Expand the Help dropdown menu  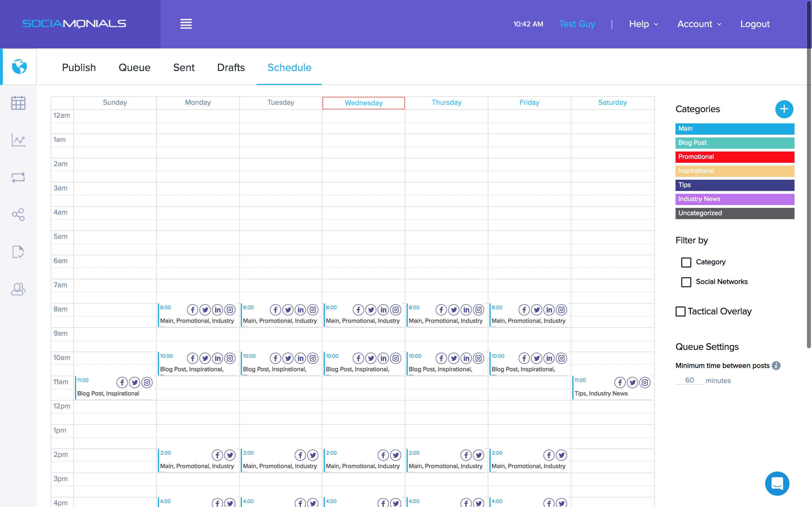coord(643,24)
